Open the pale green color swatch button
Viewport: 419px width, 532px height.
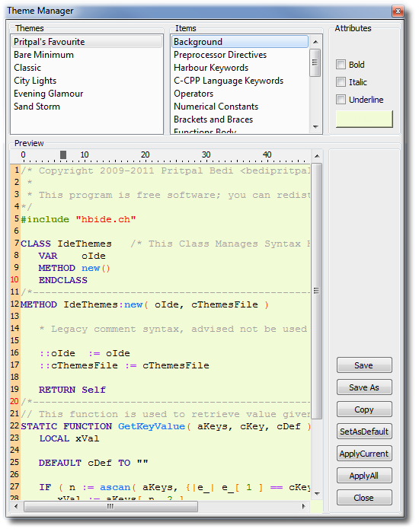tap(364, 119)
